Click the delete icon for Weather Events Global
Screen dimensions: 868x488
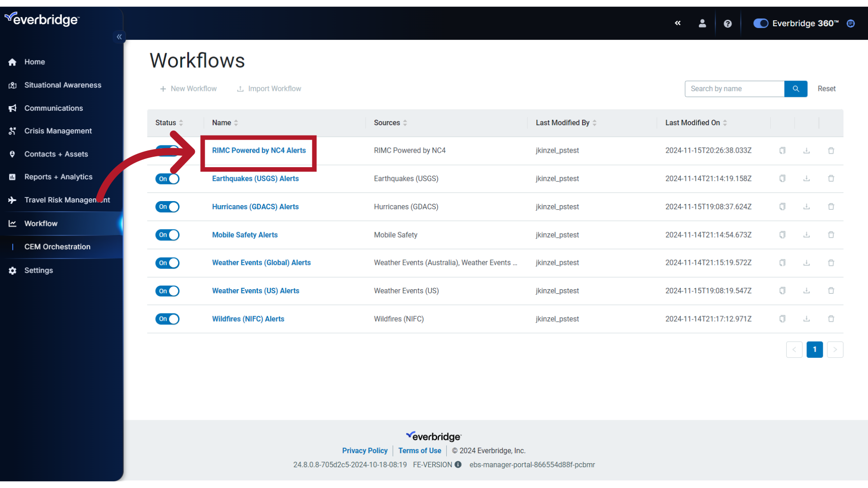[830, 263]
